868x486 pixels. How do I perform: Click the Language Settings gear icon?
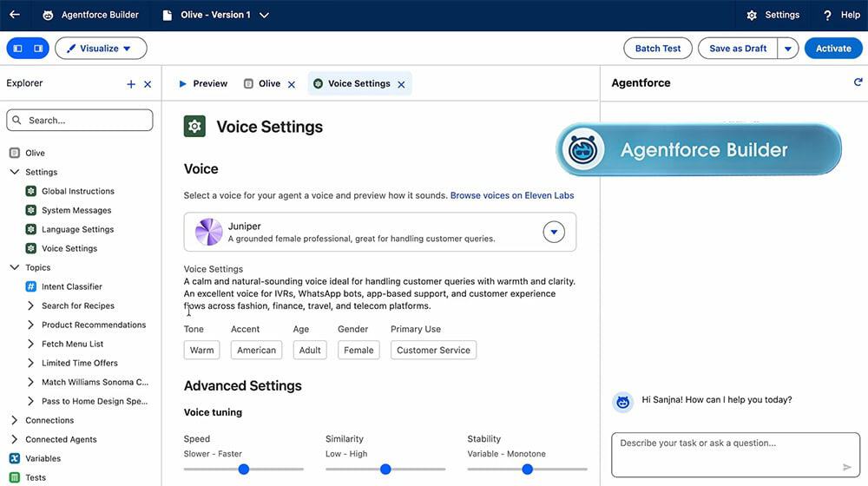tap(31, 229)
